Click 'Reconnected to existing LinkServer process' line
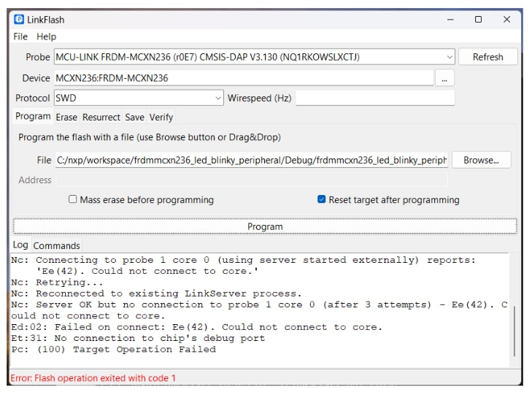 tap(156, 294)
